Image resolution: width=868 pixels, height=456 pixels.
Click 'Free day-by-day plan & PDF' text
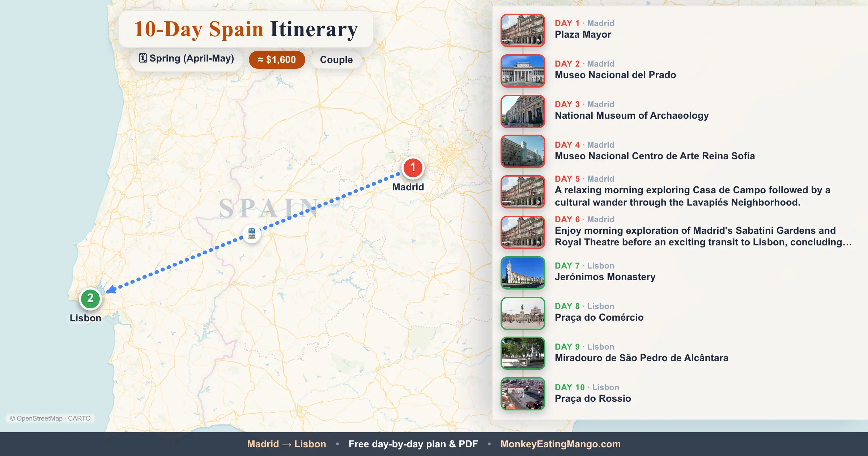[x=413, y=444]
